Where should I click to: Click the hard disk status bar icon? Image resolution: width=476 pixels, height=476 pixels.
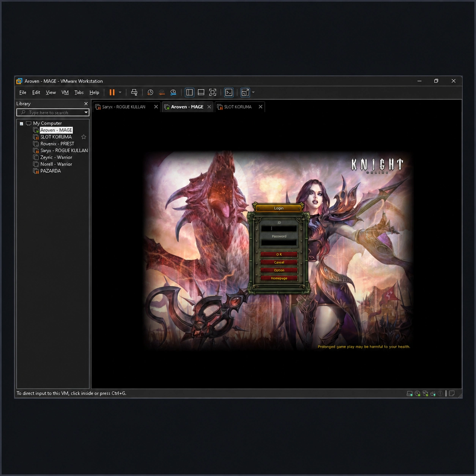tap(410, 394)
